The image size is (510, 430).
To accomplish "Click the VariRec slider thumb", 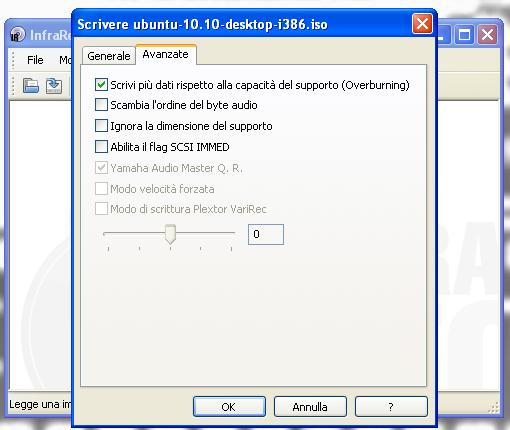I will (x=170, y=234).
